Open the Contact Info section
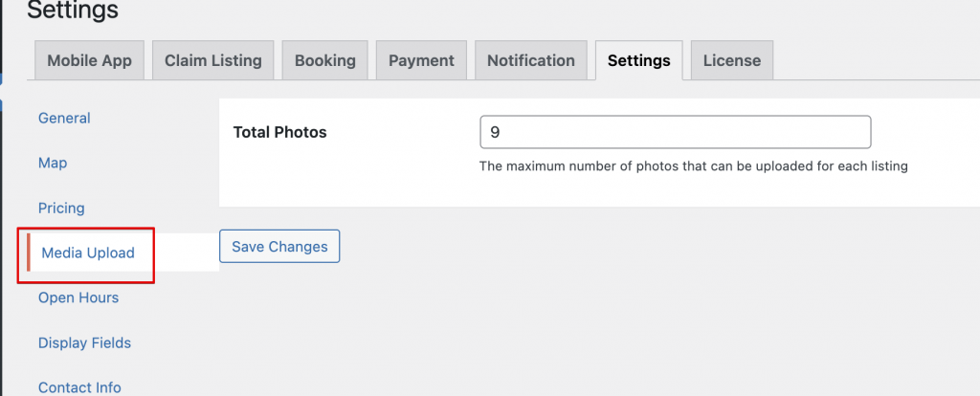Image resolution: width=980 pixels, height=396 pixels. click(x=79, y=388)
